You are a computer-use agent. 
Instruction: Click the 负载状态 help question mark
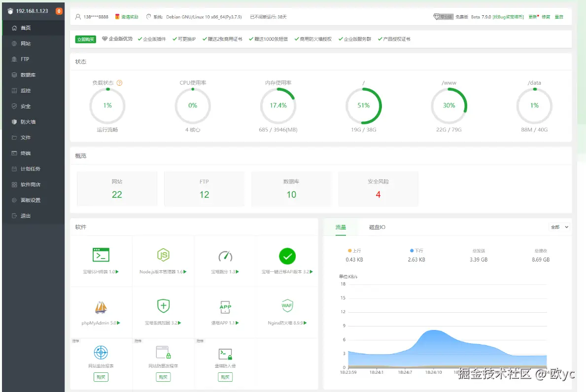(x=120, y=83)
